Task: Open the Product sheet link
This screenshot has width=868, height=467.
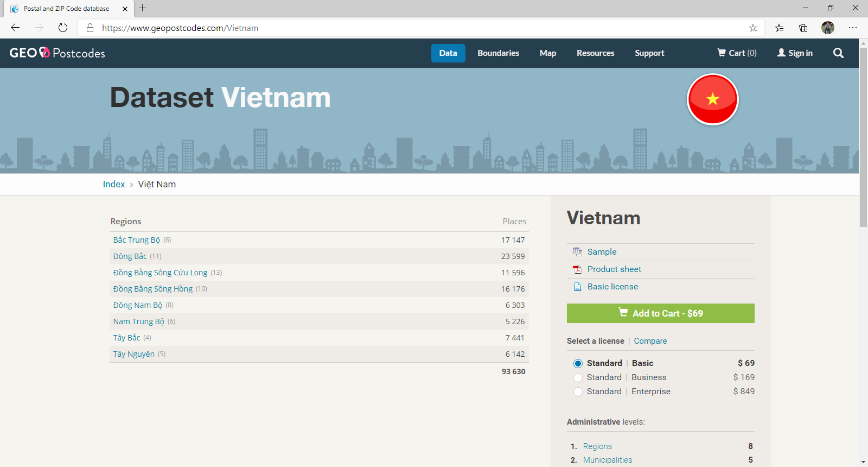Action: click(614, 269)
